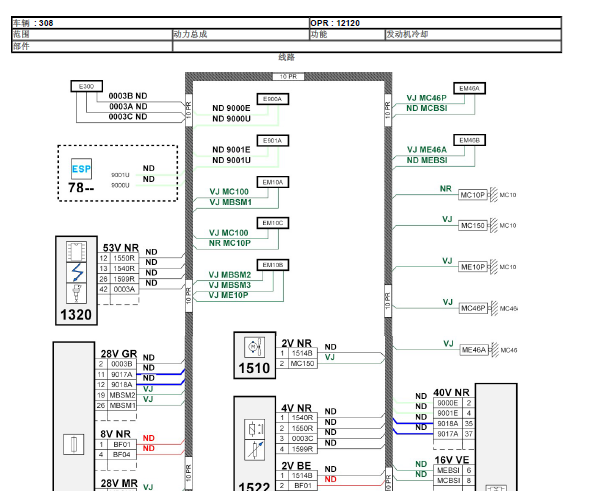Click the EM46B splice box
The width and height of the screenshot is (594, 491).
(470, 140)
